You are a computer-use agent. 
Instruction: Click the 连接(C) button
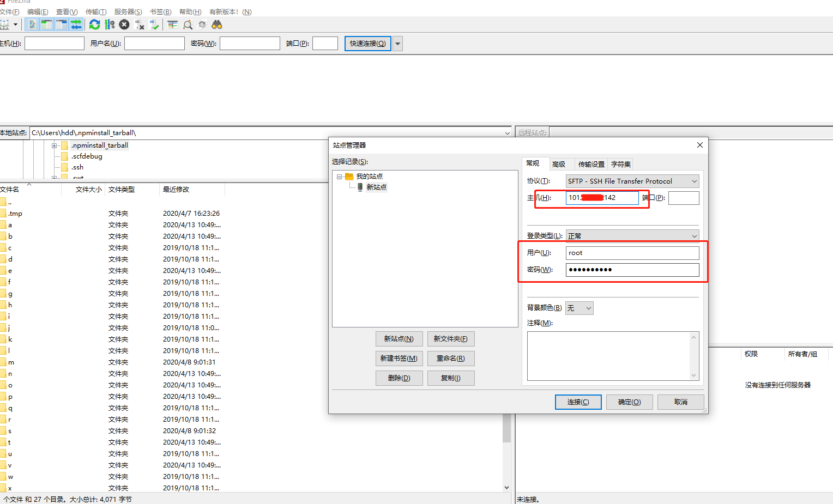[578, 402]
